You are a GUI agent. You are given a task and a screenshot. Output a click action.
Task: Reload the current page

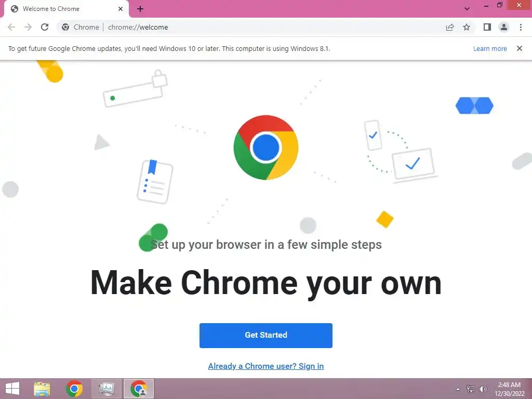click(45, 27)
